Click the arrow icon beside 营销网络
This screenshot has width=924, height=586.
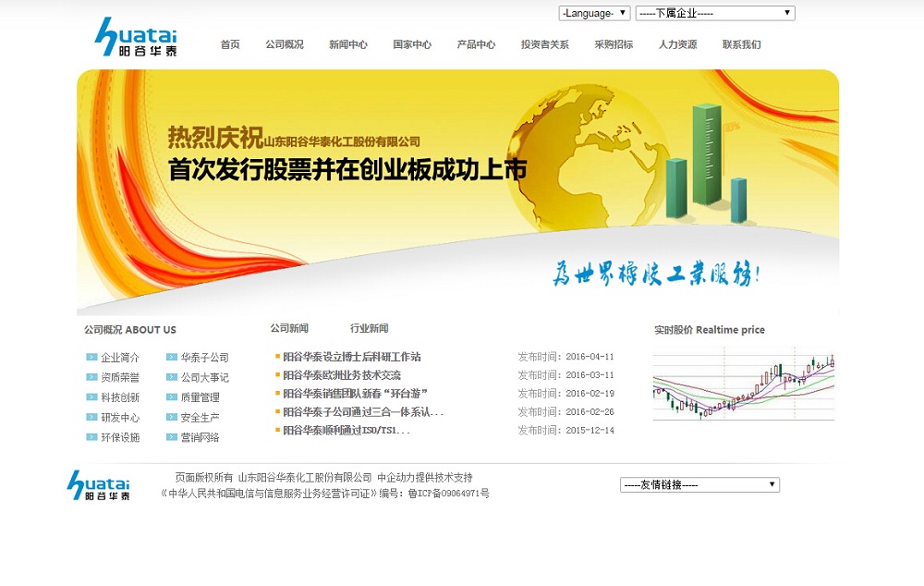172,437
